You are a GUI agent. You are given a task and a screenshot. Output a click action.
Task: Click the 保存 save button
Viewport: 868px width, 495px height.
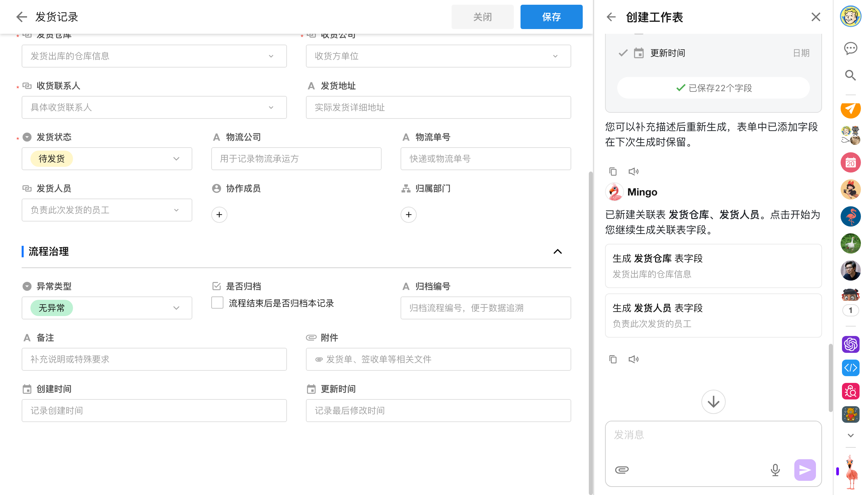551,17
